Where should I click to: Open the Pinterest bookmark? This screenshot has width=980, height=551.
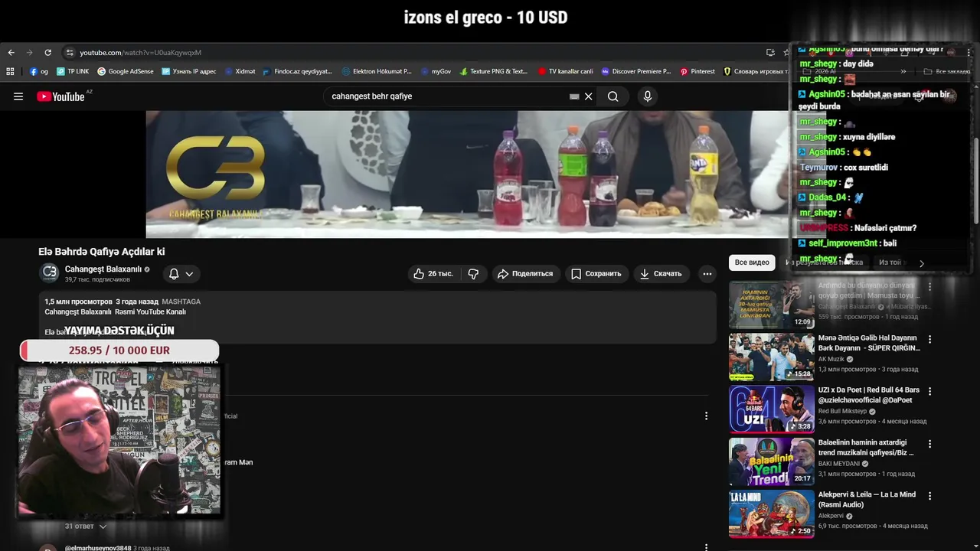click(x=697, y=71)
